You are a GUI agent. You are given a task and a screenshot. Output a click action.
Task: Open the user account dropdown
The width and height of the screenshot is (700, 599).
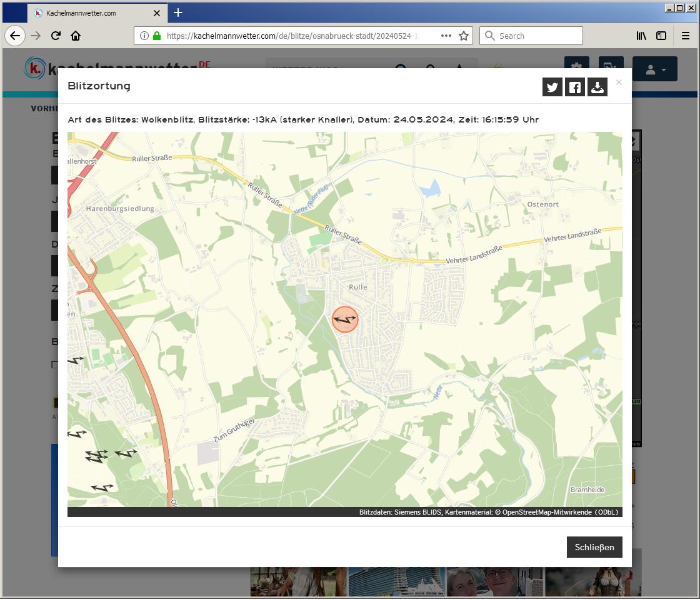pos(655,69)
